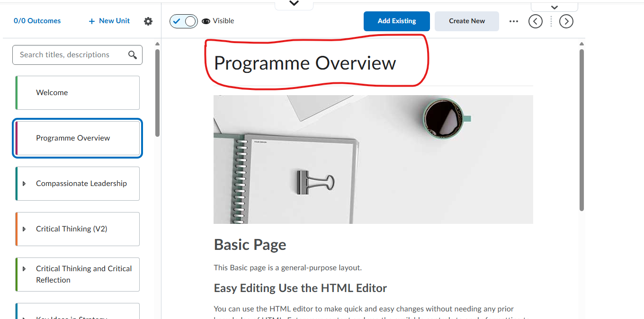The image size is (644, 319).
Task: Click the notebook and coffee banner image
Action: tap(373, 159)
